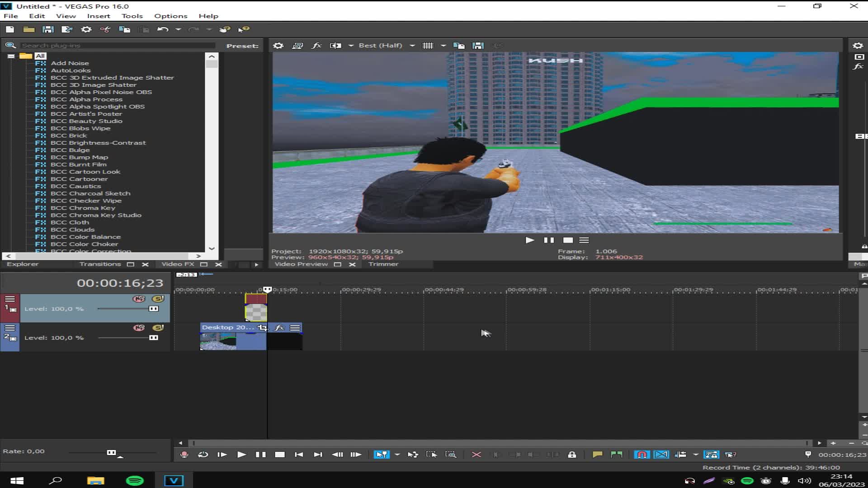
Task: Click the Video Output FX icon in preview
Action: pyautogui.click(x=316, y=46)
